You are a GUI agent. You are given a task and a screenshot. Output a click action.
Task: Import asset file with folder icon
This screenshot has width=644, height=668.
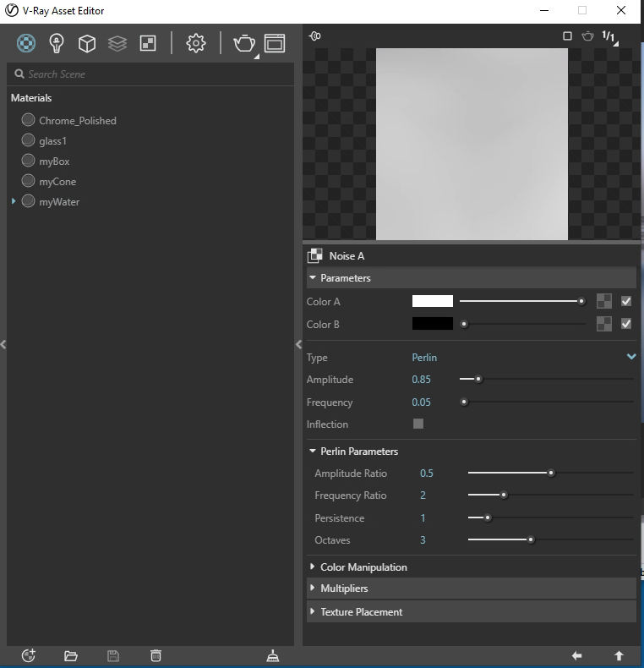pyautogui.click(x=71, y=655)
